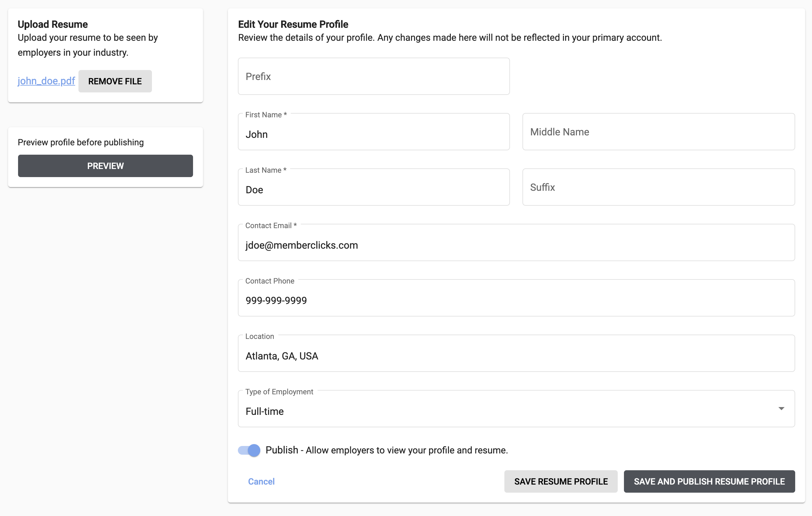Click the Edit Your Resume Profile heading

pos(293,24)
